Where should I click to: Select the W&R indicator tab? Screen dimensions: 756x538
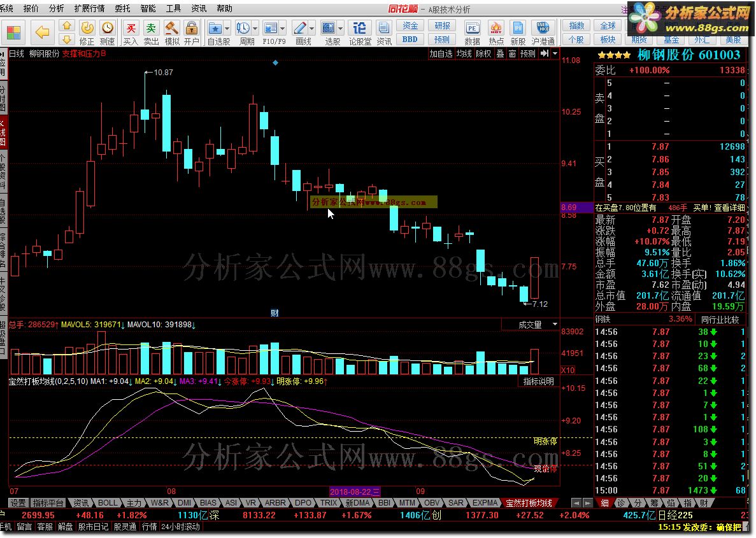160,503
